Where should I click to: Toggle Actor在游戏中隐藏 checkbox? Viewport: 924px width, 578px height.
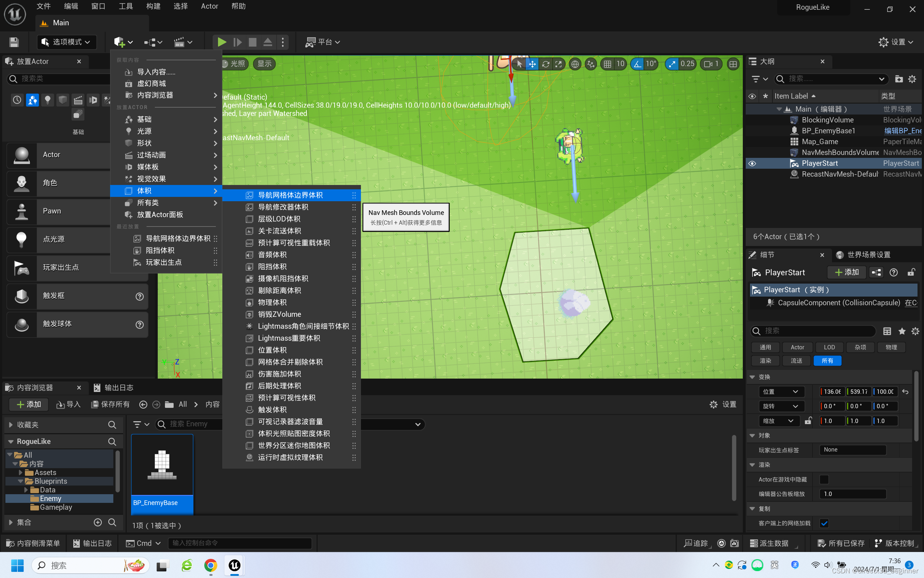coord(824,479)
